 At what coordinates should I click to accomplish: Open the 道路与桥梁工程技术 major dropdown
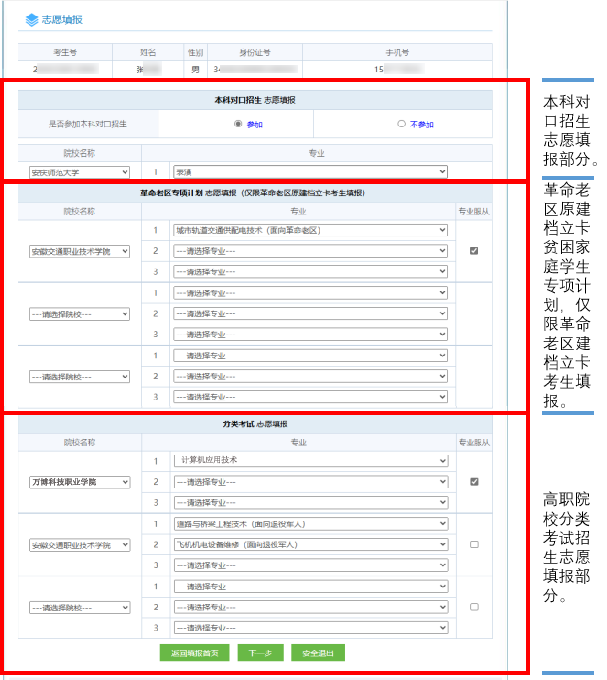click(x=310, y=524)
